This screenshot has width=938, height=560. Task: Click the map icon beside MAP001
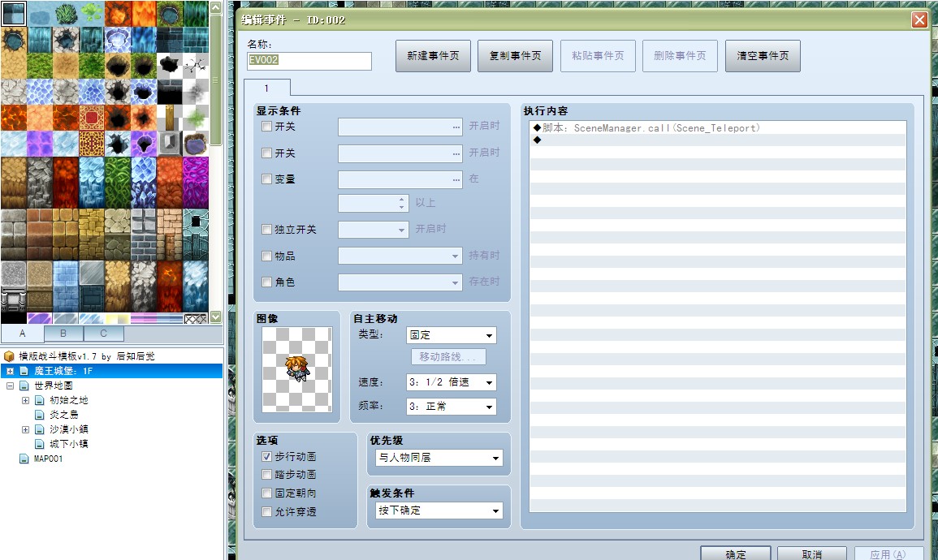tap(24, 459)
